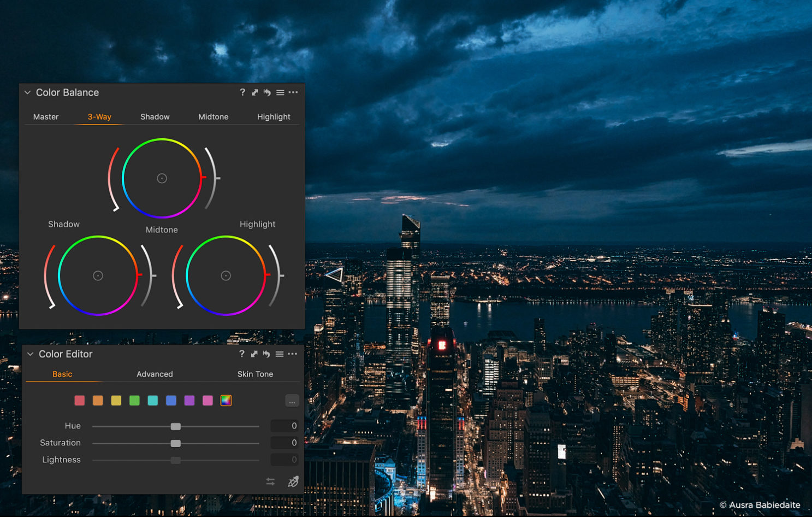Screen dimensions: 812x517
Task: Select the cyan color range swatch
Action: (153, 401)
